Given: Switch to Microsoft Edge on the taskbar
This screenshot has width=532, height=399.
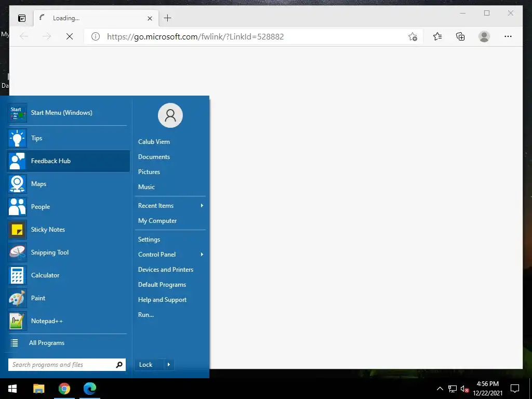Looking at the screenshot, I should 90,389.
